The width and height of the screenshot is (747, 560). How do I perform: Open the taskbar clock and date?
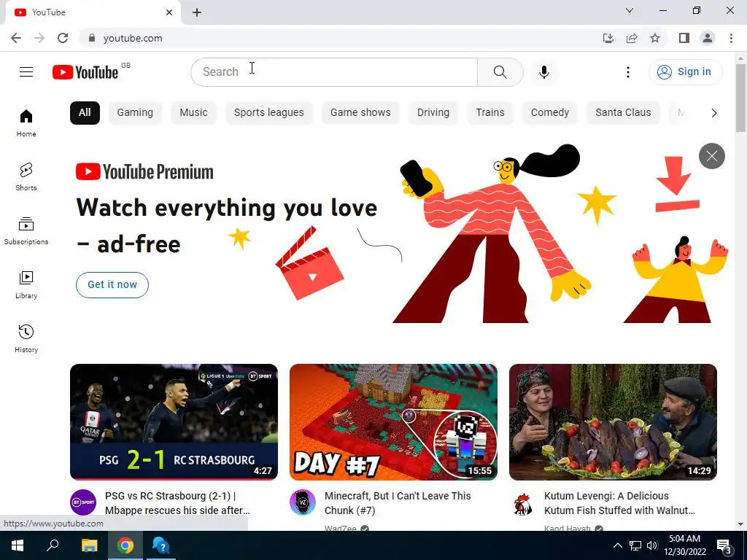684,545
